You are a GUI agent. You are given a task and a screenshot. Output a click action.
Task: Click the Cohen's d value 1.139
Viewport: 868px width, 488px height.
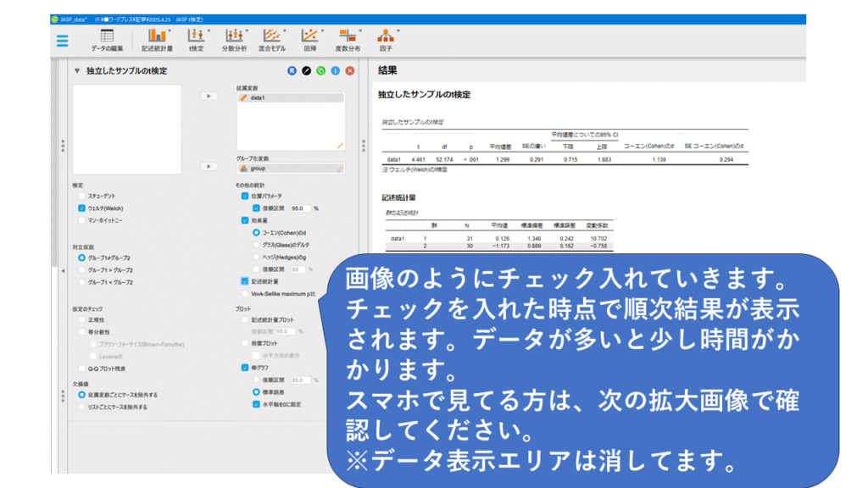pos(659,159)
